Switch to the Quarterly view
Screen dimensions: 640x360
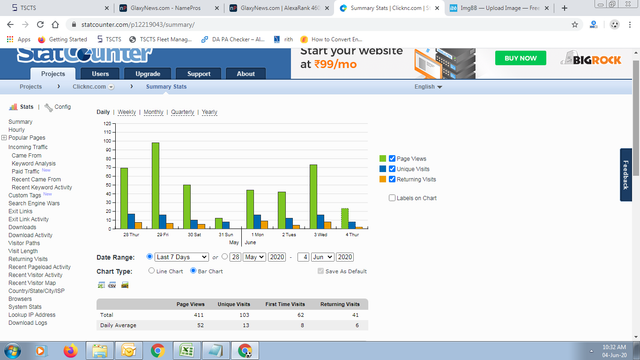click(182, 112)
